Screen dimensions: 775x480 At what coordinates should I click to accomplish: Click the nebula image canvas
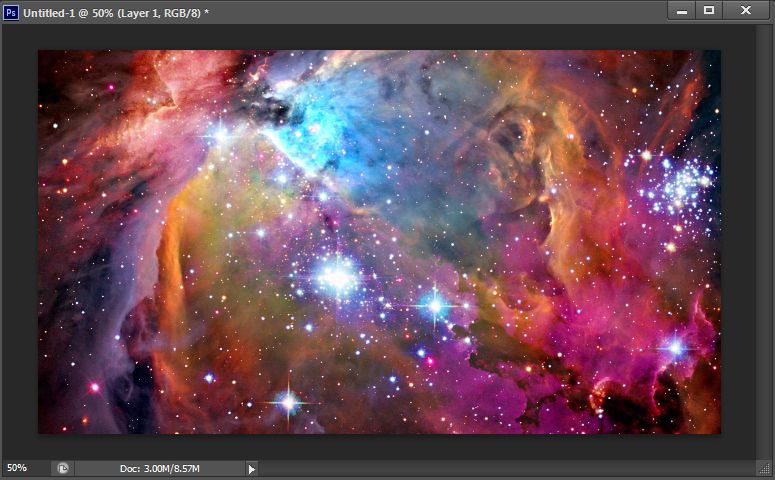click(x=379, y=242)
